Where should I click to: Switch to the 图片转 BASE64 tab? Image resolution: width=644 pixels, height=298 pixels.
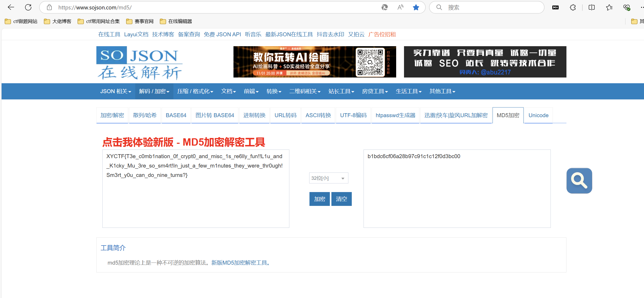[215, 115]
